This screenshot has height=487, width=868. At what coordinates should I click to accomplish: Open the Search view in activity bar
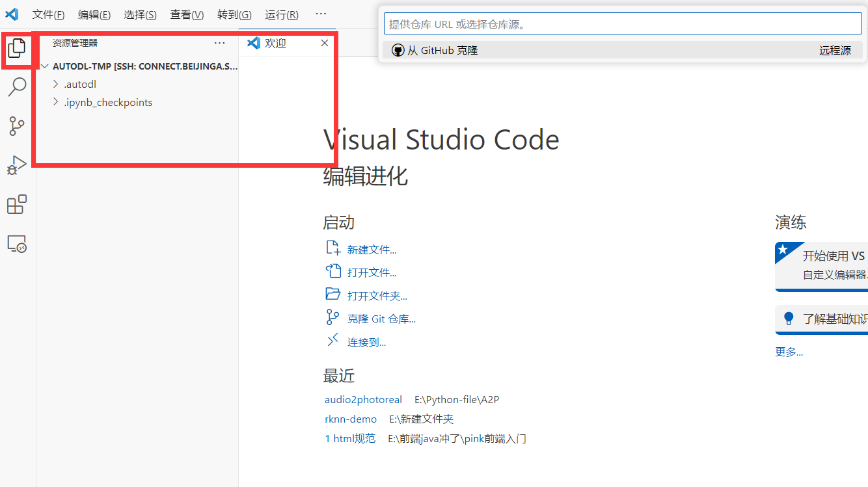[17, 86]
